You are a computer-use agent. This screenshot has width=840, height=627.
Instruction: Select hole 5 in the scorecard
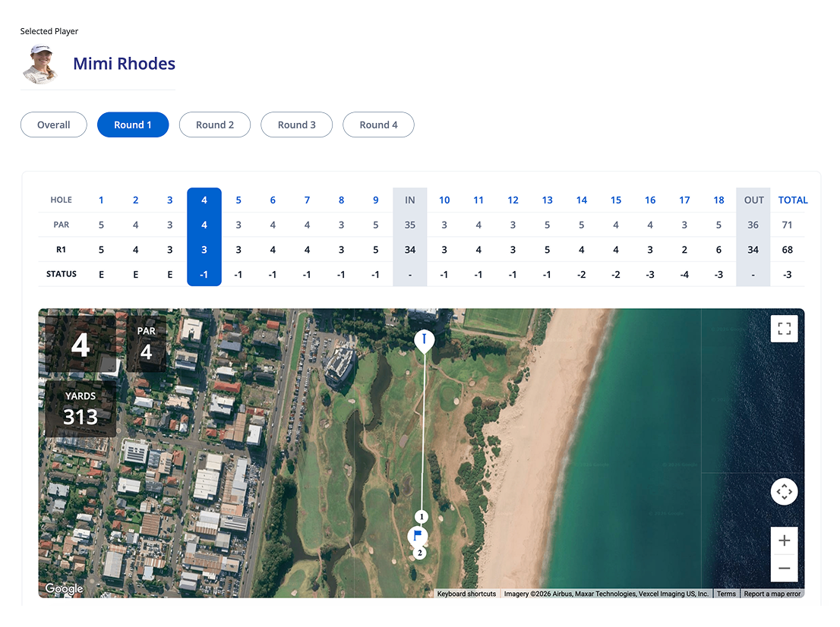[x=238, y=200]
